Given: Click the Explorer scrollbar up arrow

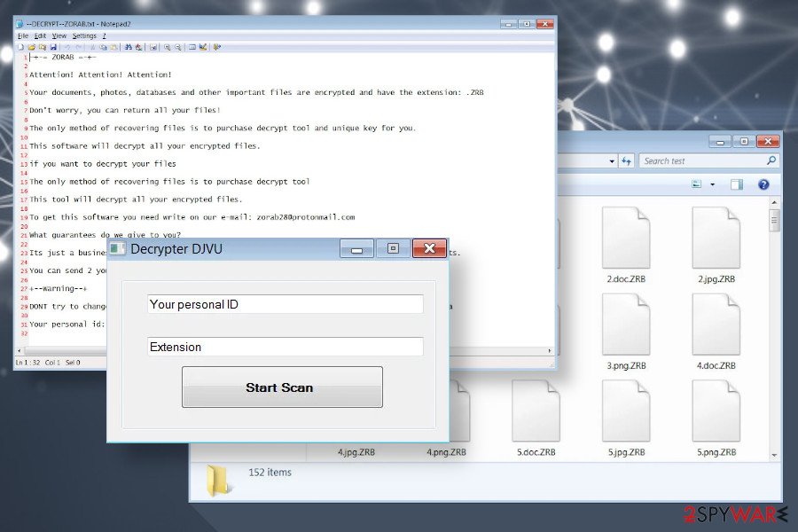Looking at the screenshot, I should pyautogui.click(x=774, y=202).
